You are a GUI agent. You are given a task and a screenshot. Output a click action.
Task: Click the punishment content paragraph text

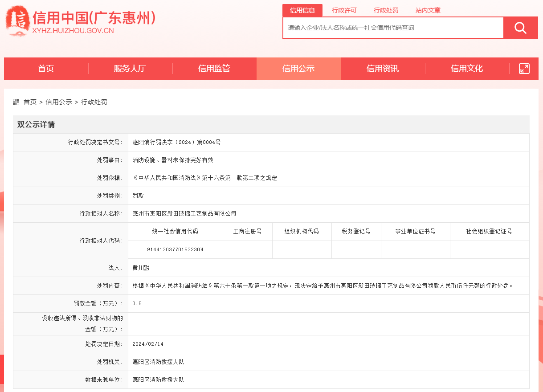[323, 286]
